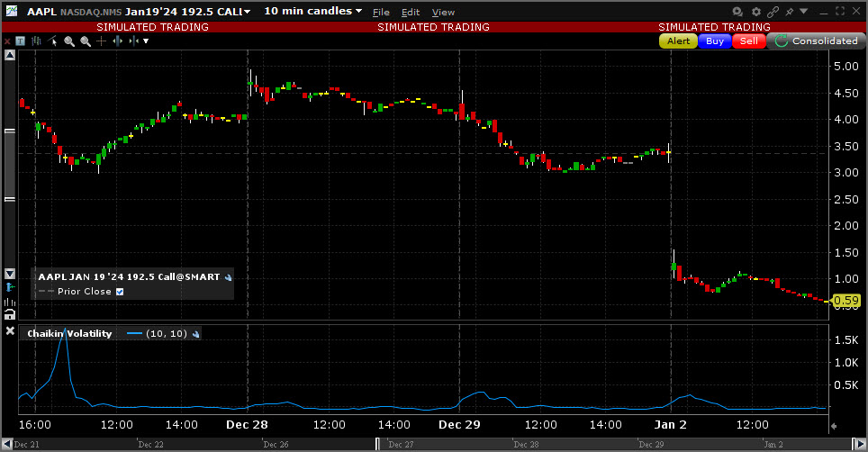The image size is (868, 452).
Task: Click the 0.59 current price tag
Action: (845, 301)
